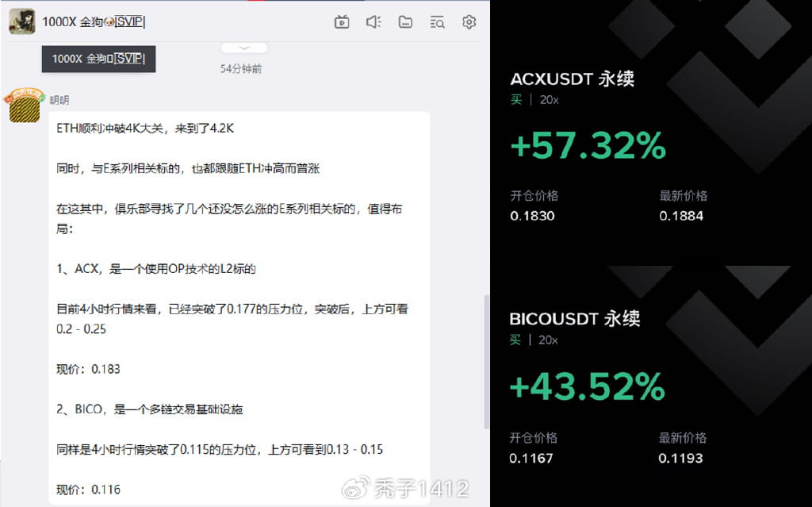Mute group via the speaker icon
Viewport: 812px width, 507px height.
[x=373, y=21]
